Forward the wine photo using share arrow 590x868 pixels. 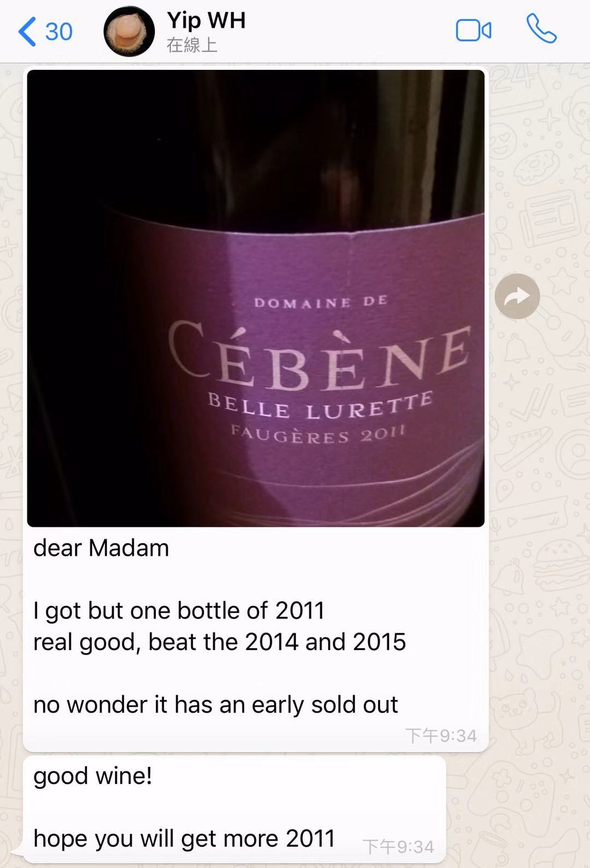point(517,296)
